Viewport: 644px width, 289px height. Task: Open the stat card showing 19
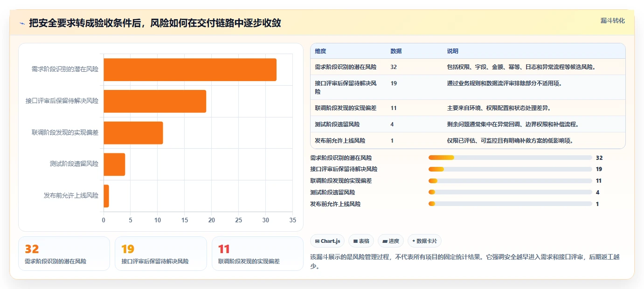[x=160, y=254]
